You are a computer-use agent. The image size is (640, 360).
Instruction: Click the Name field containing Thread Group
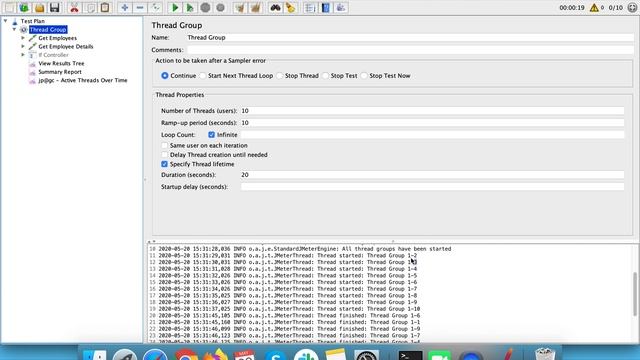point(410,38)
